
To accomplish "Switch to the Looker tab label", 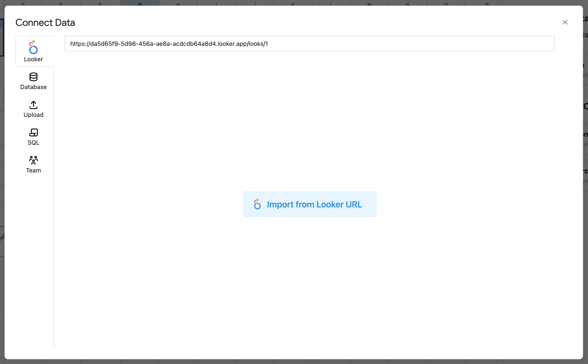I will [x=33, y=59].
